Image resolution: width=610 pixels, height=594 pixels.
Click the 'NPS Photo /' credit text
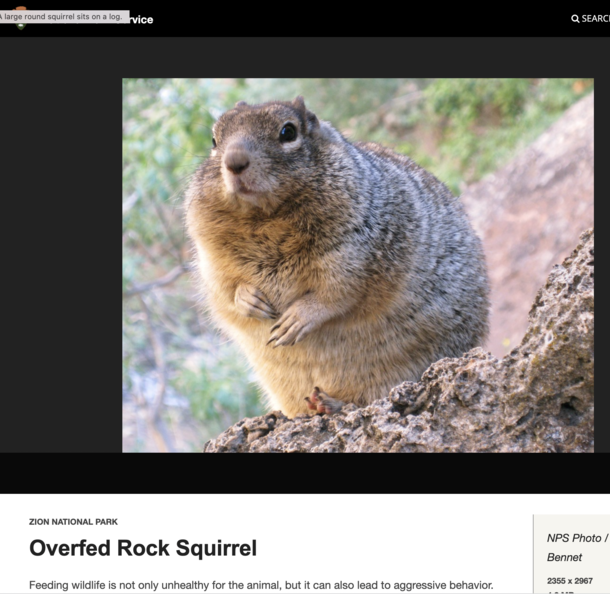(577, 538)
